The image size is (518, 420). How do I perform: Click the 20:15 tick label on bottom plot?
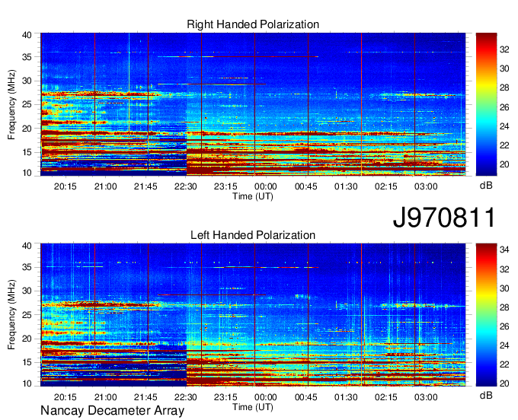[65, 397]
